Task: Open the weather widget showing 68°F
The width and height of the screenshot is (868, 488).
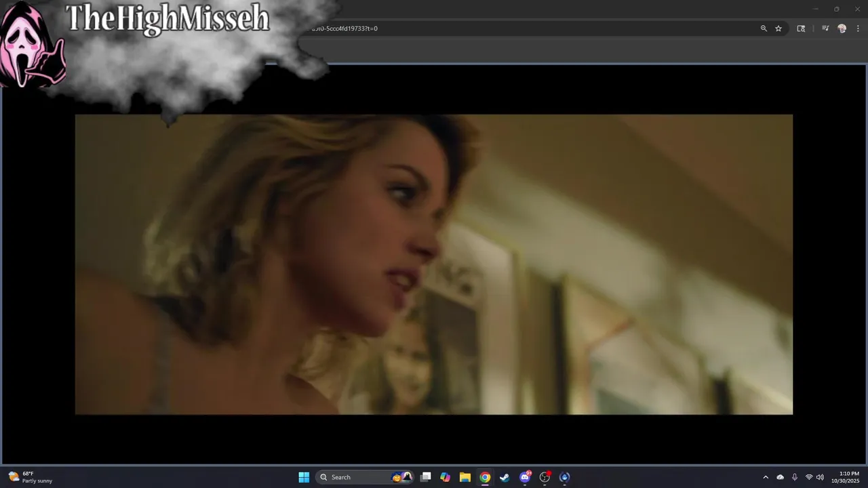Action: click(31, 477)
